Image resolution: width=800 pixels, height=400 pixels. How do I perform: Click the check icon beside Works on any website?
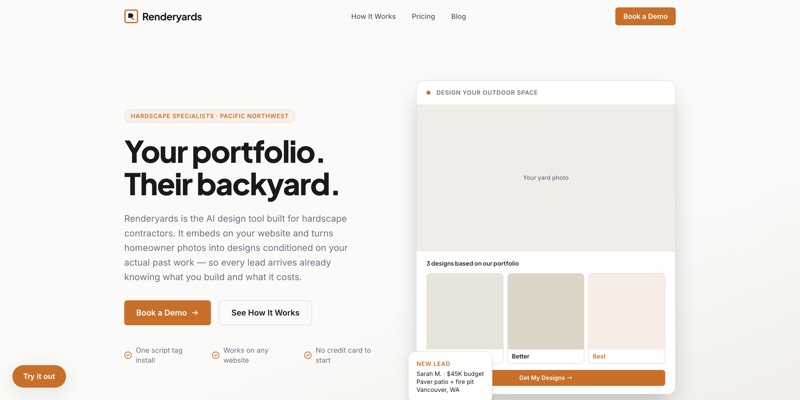[216, 355]
